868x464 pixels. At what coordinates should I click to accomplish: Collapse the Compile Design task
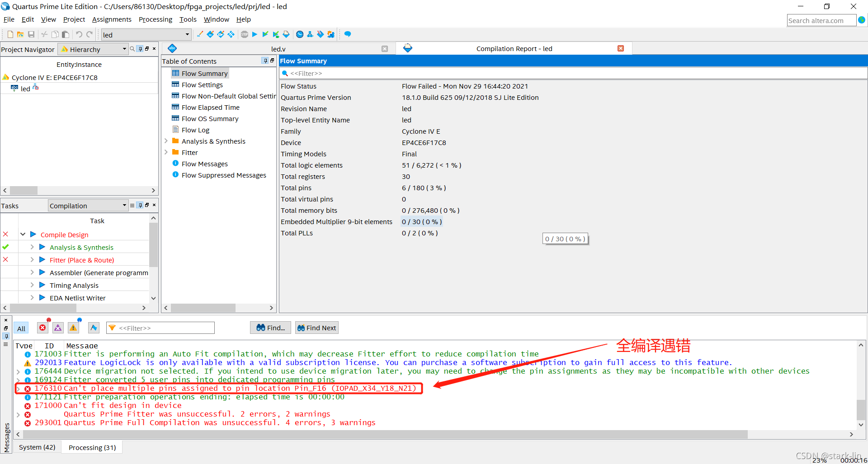(x=23, y=234)
